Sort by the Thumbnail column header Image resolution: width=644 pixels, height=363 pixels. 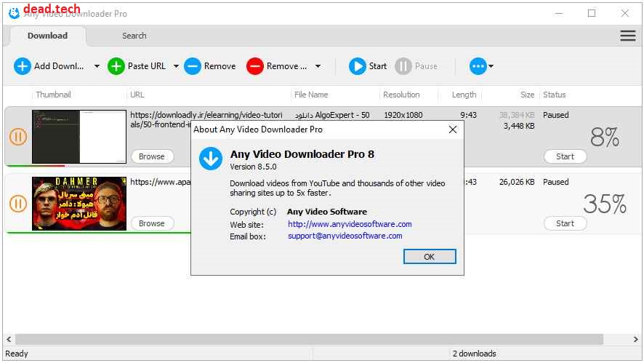click(53, 95)
